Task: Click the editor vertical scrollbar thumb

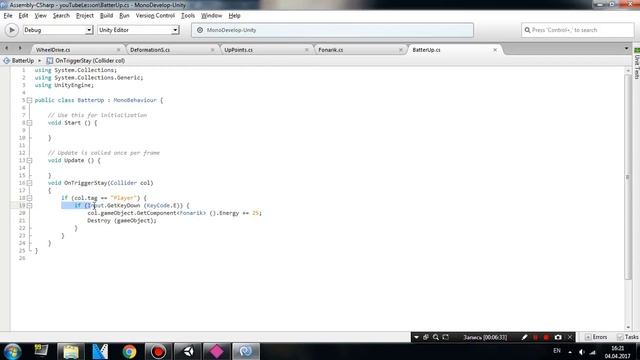Action: coord(628,177)
